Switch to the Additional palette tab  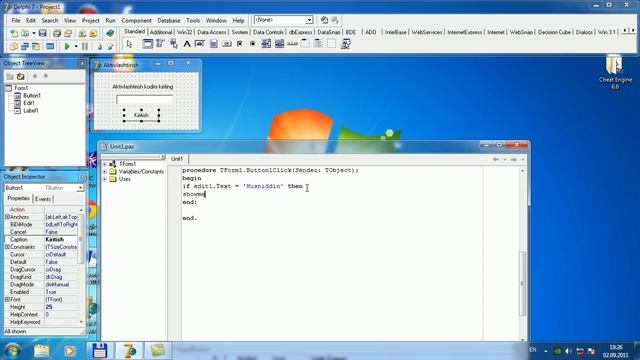[x=161, y=32]
